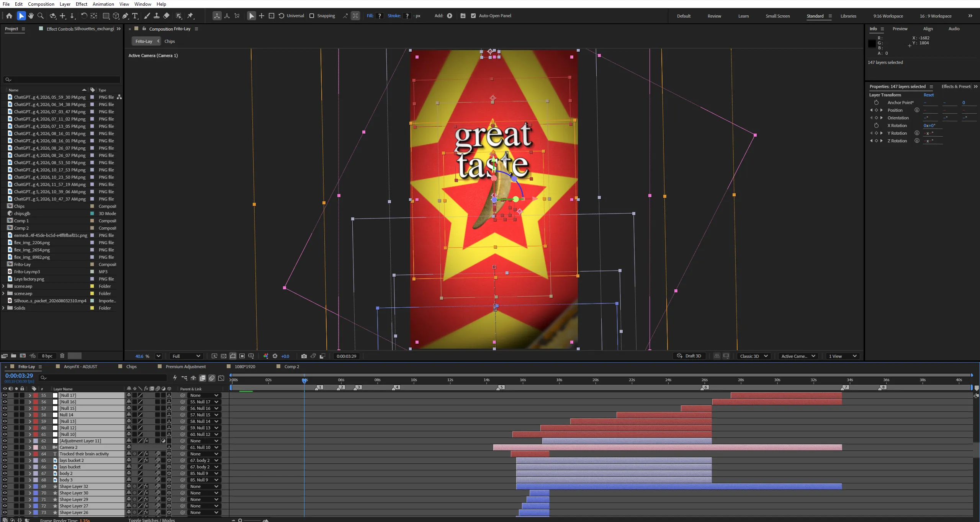Hide the Shape Layer 32 layer
Screen dimensions: 980x522
pos(5,486)
